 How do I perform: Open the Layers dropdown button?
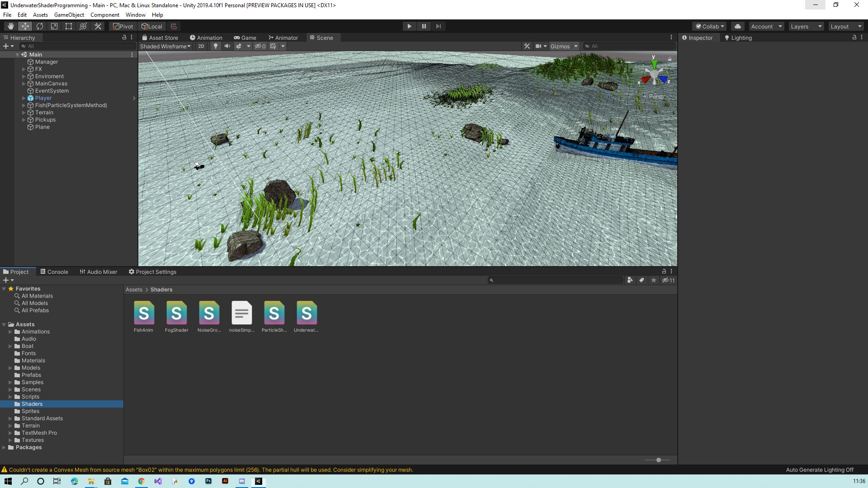tap(806, 26)
